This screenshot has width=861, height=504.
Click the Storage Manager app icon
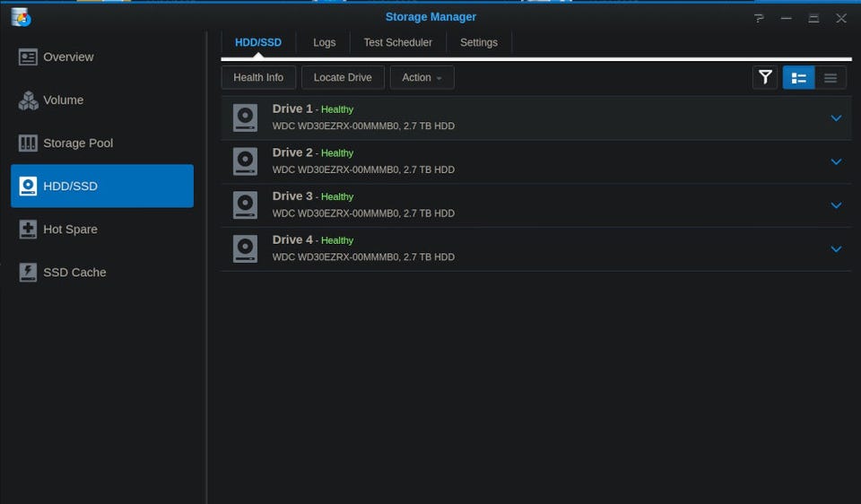coord(21,17)
